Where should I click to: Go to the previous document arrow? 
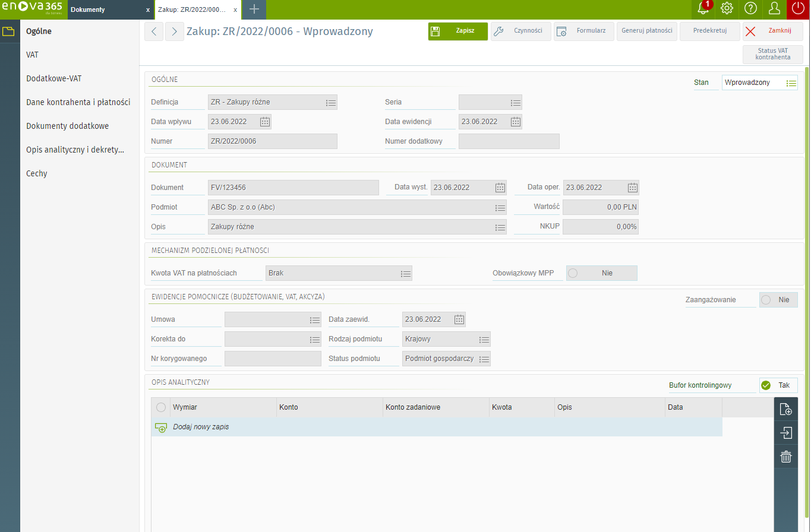pyautogui.click(x=154, y=31)
